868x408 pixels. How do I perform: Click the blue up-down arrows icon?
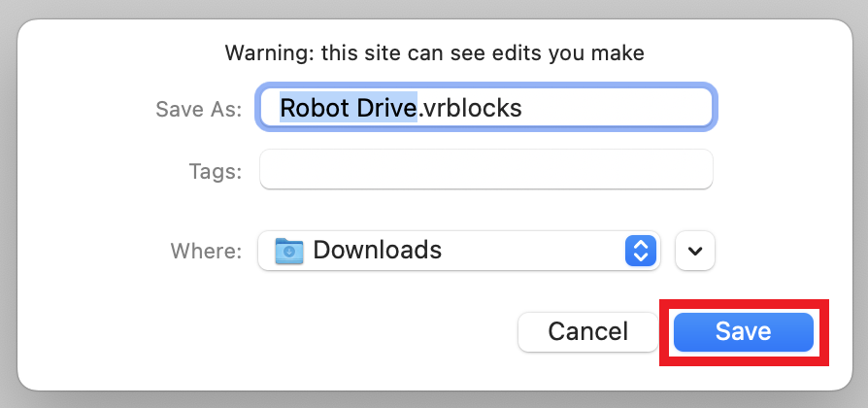[639, 251]
